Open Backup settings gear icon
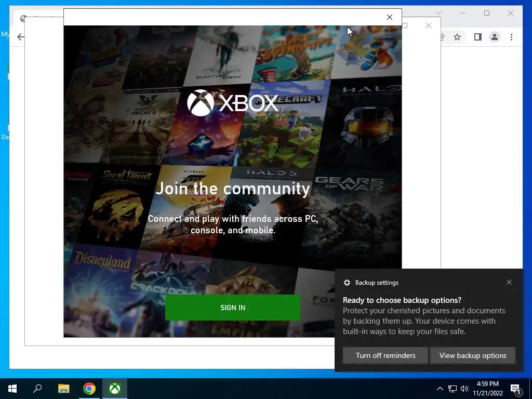Screen dimensions: 532x399 point(347,283)
